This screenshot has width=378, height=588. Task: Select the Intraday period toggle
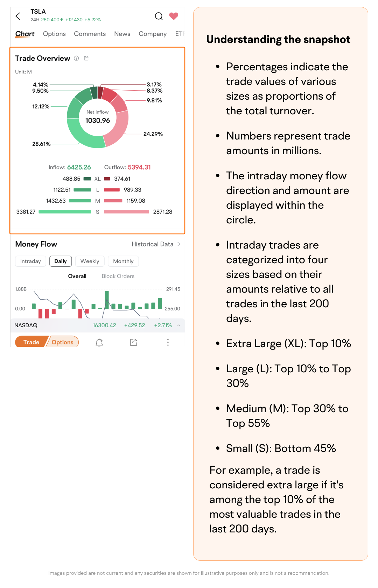coord(30,261)
